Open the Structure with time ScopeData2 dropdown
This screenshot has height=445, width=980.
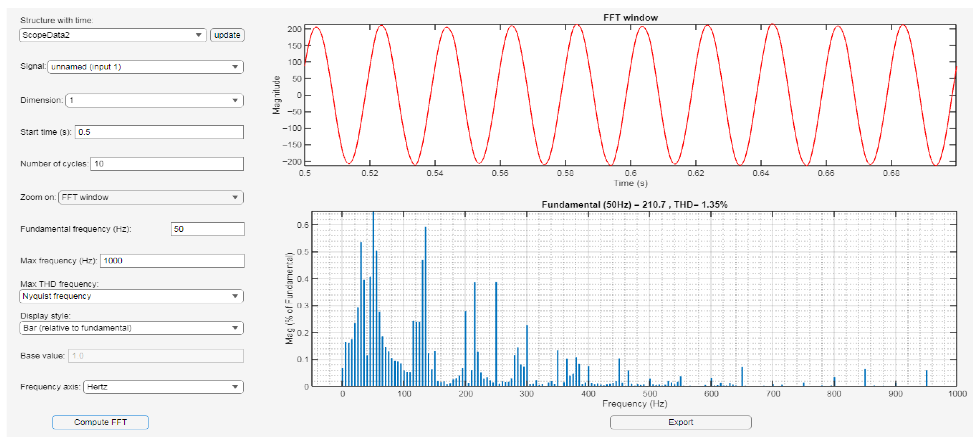[x=112, y=35]
